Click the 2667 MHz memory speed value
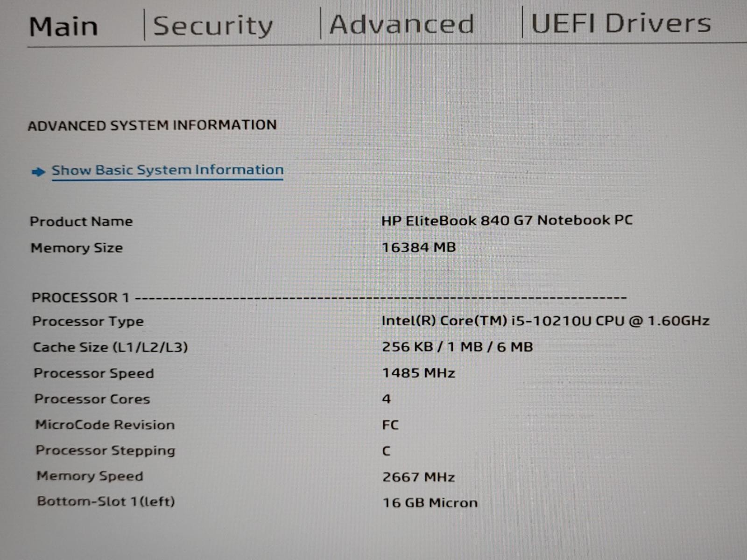This screenshot has width=747, height=560. (x=419, y=477)
